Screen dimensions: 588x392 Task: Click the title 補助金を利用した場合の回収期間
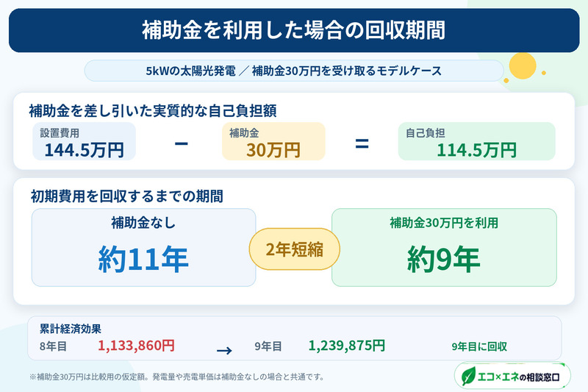tap(293, 30)
